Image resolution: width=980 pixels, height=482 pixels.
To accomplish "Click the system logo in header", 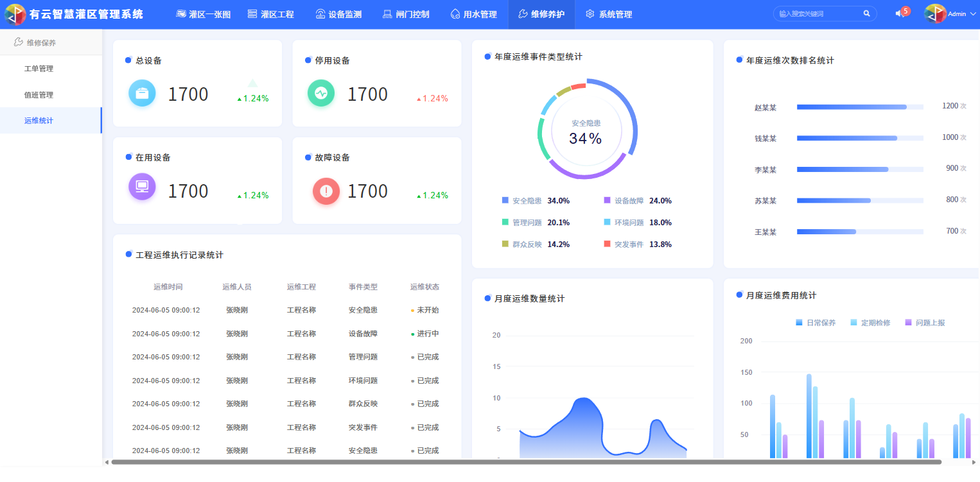I will (15, 14).
